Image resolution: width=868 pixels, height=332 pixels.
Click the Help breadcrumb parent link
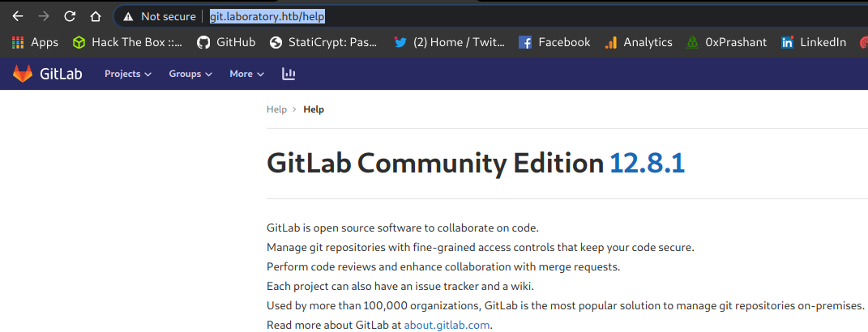tap(276, 109)
